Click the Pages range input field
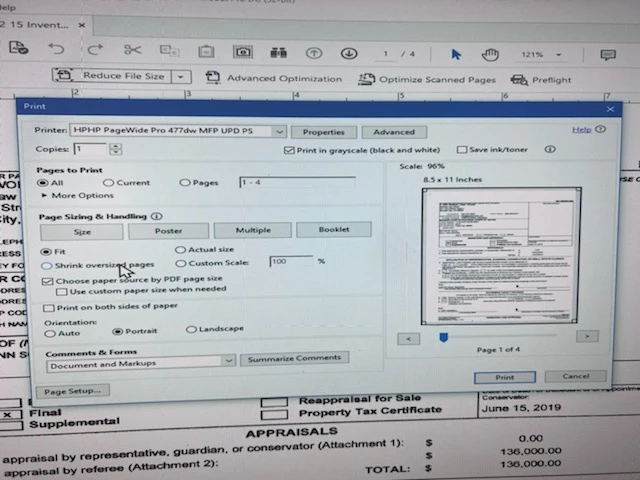 coord(297,182)
